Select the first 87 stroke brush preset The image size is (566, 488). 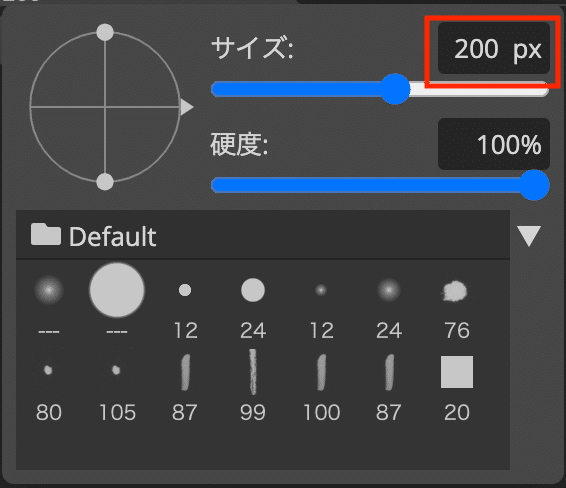pyautogui.click(x=185, y=372)
